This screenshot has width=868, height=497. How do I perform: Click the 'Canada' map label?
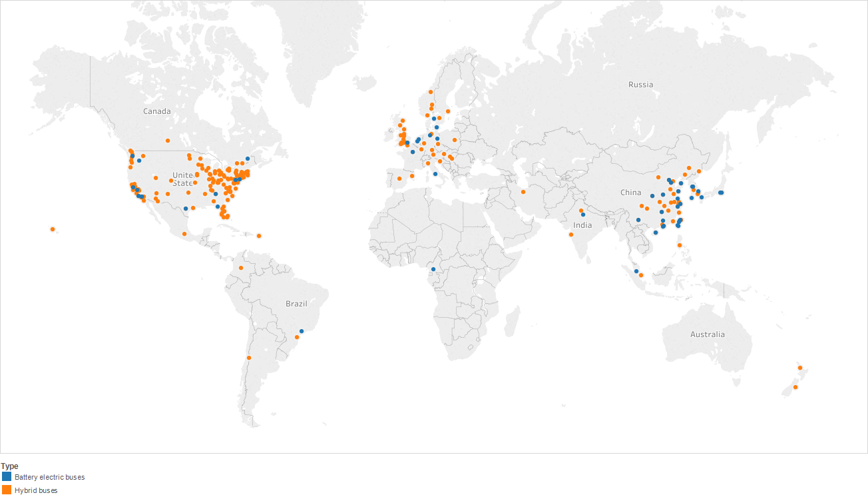pos(157,111)
